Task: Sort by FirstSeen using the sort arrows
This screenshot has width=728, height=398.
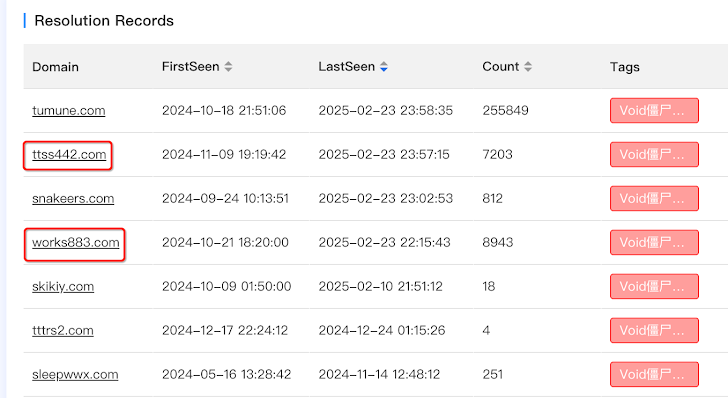Action: pyautogui.click(x=228, y=67)
